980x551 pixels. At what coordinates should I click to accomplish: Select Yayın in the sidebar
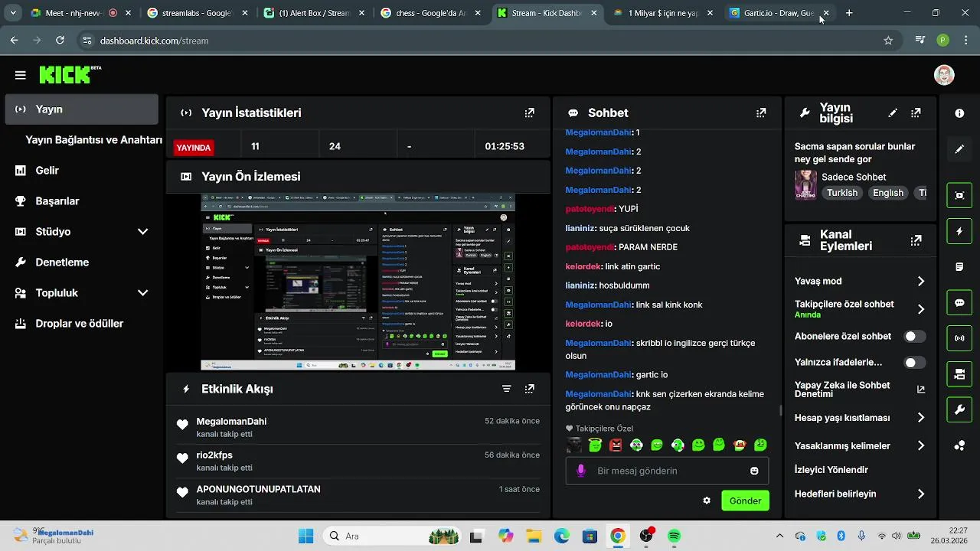tap(82, 109)
